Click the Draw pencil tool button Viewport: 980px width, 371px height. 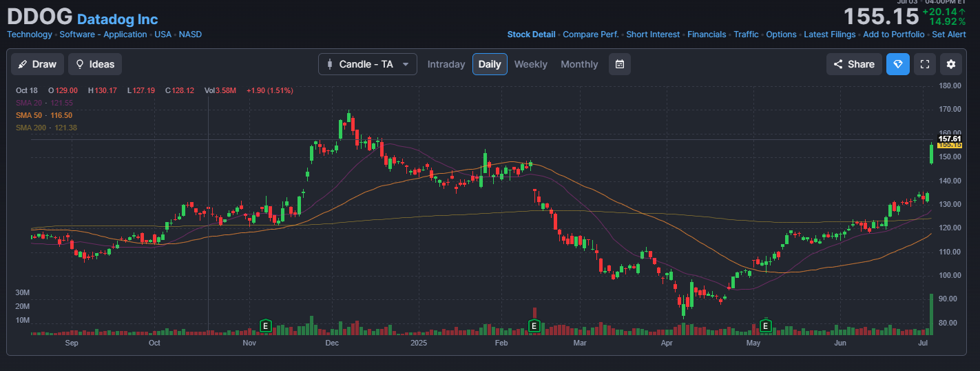pyautogui.click(x=37, y=64)
